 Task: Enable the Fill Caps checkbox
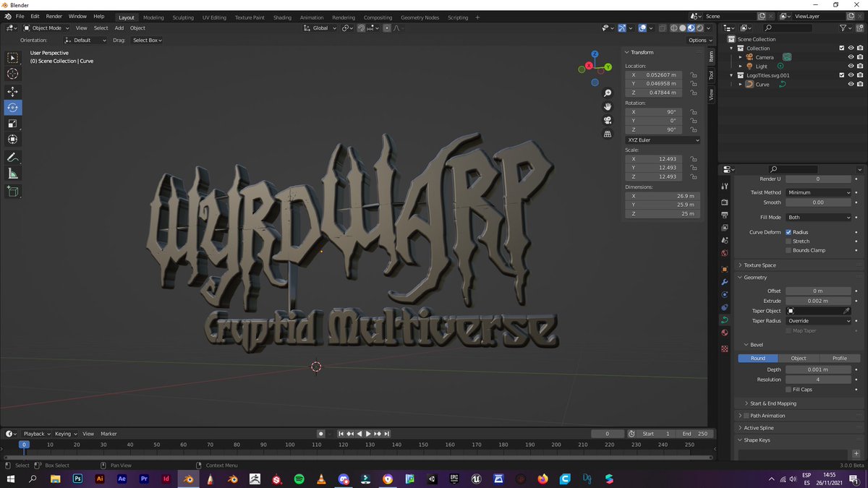(788, 390)
